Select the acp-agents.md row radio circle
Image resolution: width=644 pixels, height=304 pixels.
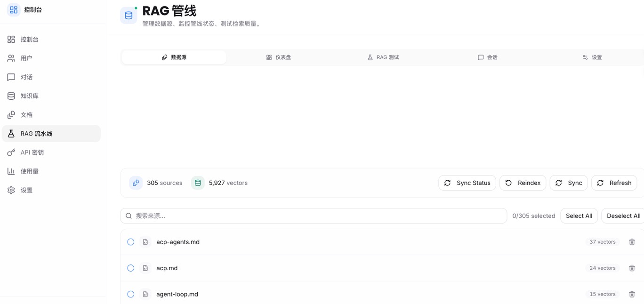point(131,242)
